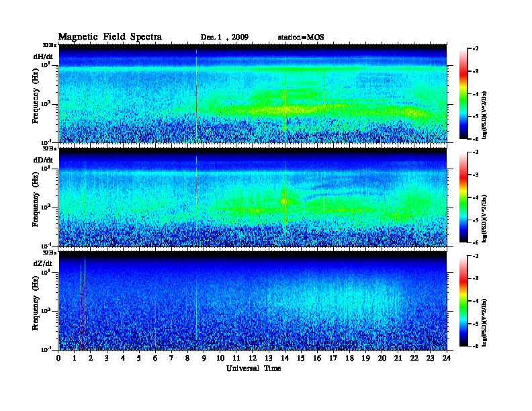Click hour 22 on the time axis
Screen dimensions: 532x411
(x=414, y=359)
